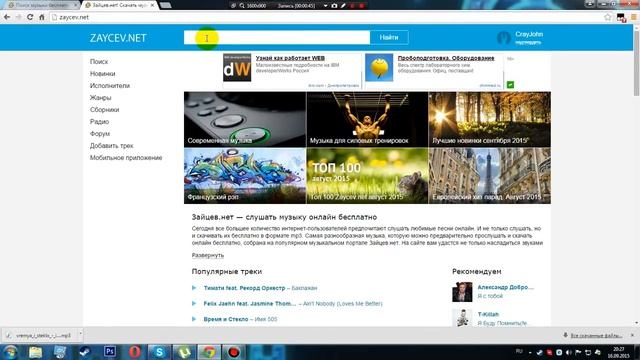
Task: Open Исполнители in the sidebar menu
Action: pyautogui.click(x=110, y=86)
